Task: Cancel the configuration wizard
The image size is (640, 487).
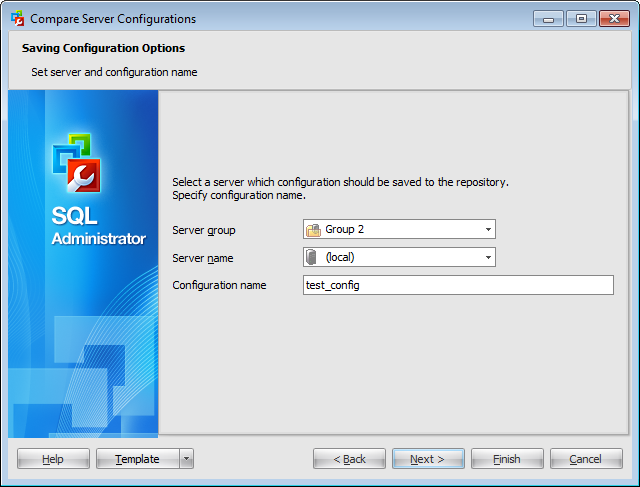Action: coord(585,459)
